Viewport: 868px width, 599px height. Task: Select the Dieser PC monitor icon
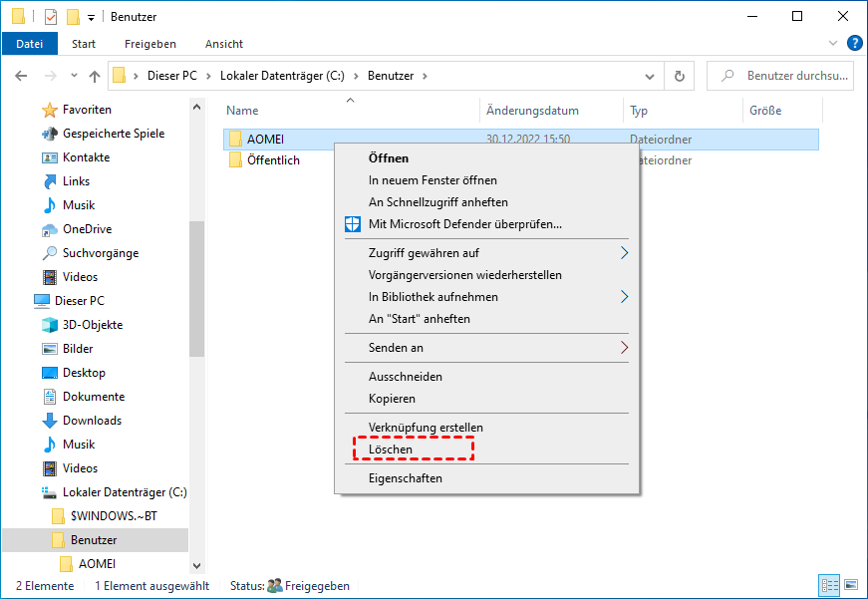pos(42,301)
